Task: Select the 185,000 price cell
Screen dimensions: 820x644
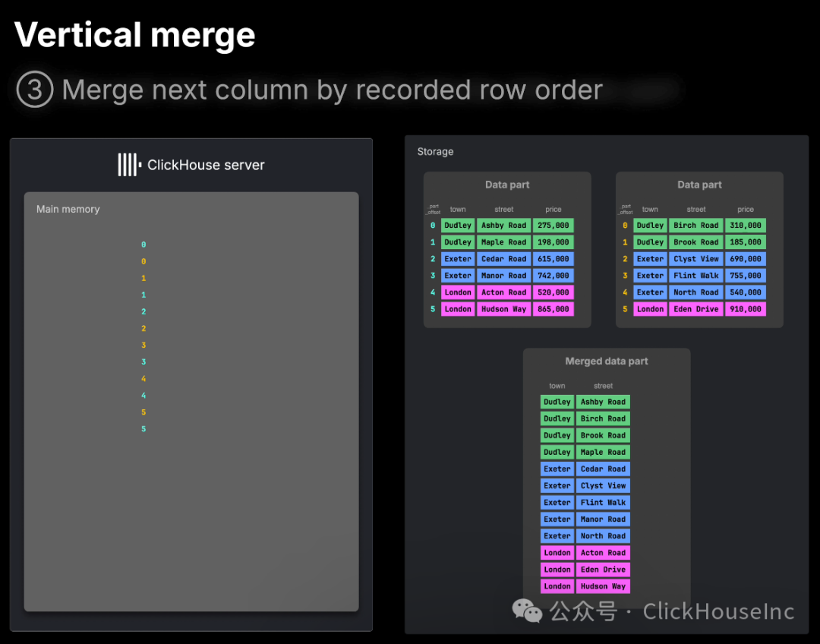Action: pyautogui.click(x=746, y=242)
